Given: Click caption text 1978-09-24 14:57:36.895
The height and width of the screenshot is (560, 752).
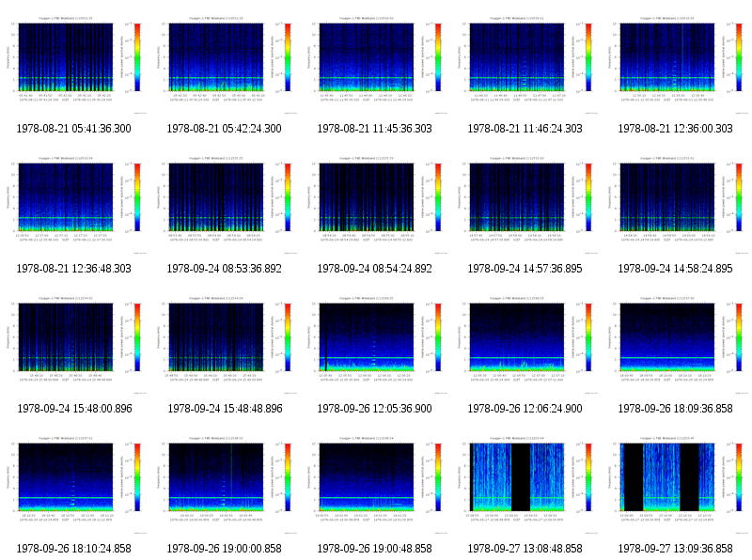Looking at the screenshot, I should [525, 269].
